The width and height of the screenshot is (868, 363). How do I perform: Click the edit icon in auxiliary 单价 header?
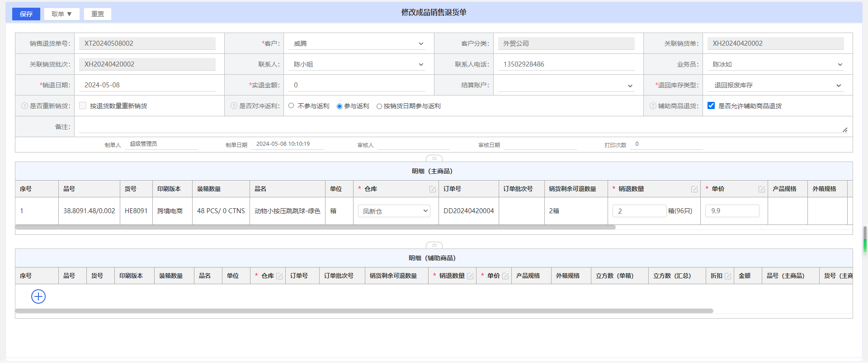point(505,276)
